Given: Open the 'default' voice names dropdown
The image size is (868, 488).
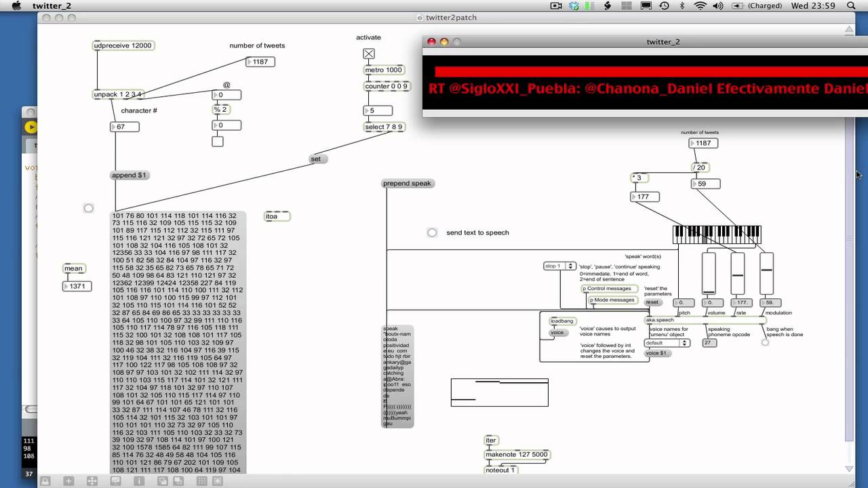Looking at the screenshot, I should [x=667, y=343].
